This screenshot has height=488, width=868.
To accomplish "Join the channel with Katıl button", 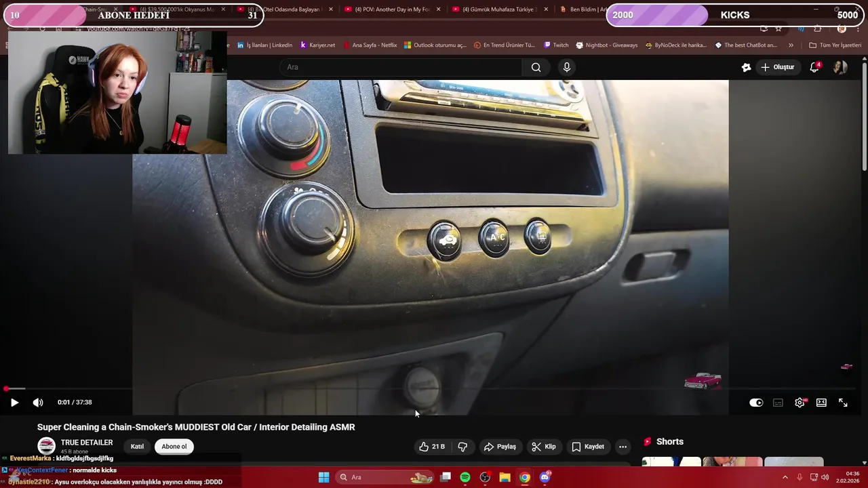I will tap(137, 447).
